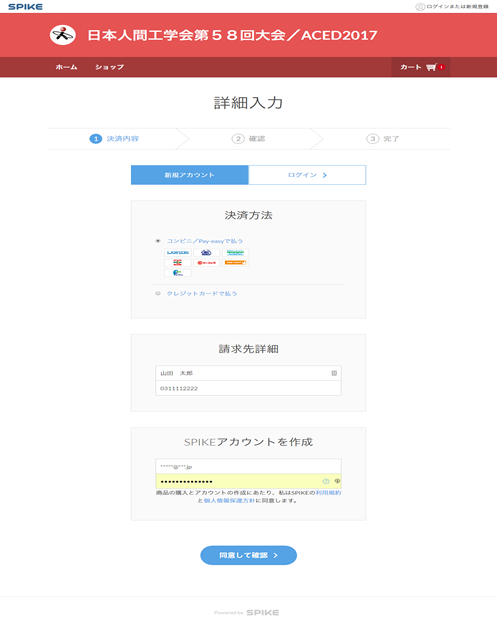This screenshot has width=497, height=629.
Task: Open 個人情報保護方針 privacy policy link
Action: 229,501
